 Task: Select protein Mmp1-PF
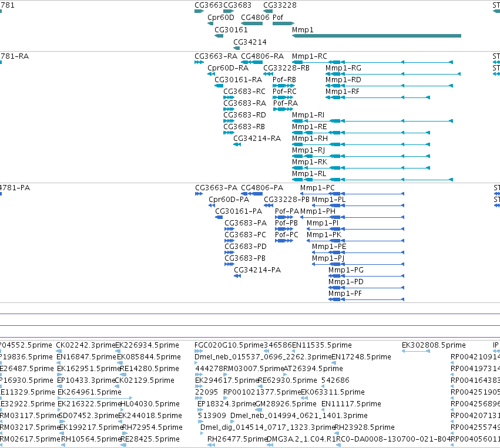(x=345, y=294)
